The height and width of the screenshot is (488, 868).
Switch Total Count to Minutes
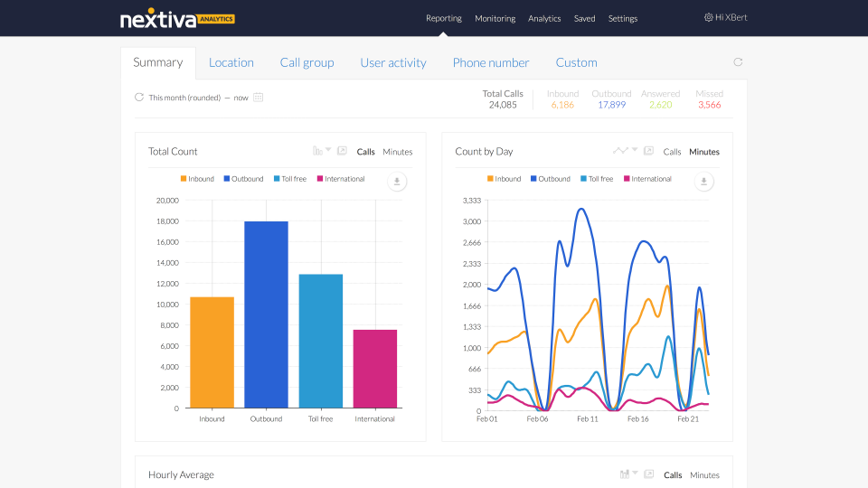pos(397,152)
